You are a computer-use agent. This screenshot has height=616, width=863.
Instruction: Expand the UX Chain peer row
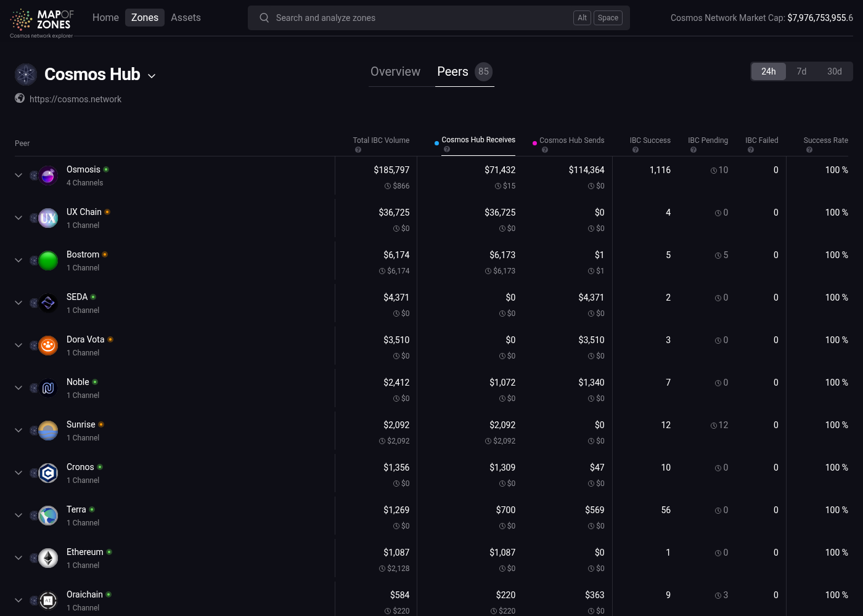coord(18,218)
